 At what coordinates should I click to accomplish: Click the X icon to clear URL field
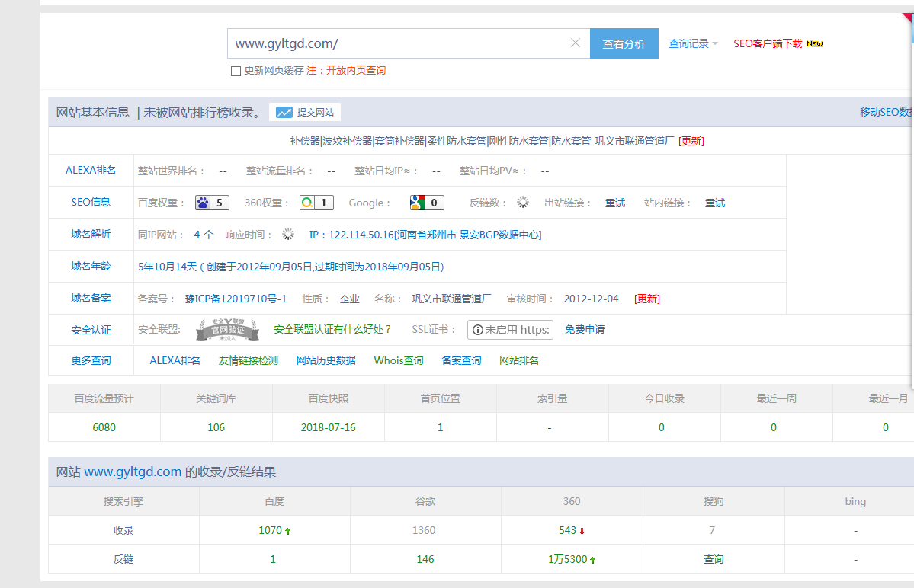(576, 43)
